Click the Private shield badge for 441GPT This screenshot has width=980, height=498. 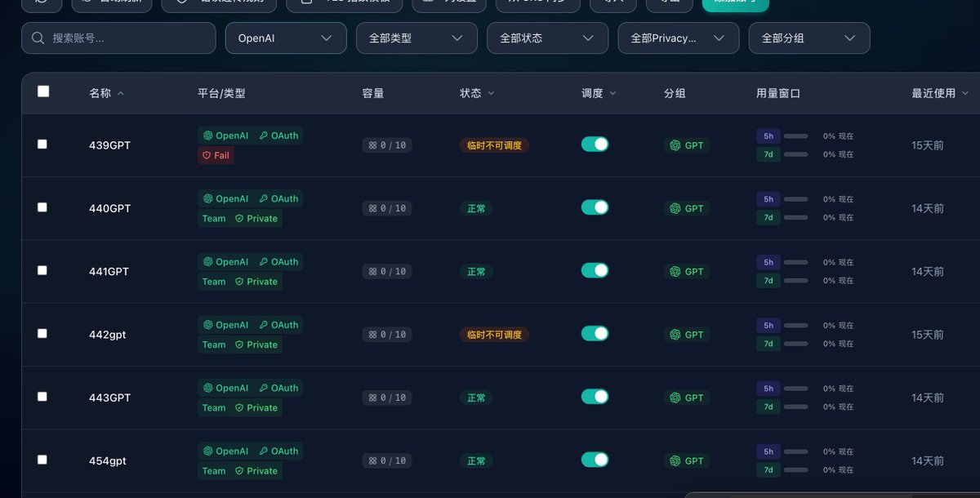click(256, 282)
